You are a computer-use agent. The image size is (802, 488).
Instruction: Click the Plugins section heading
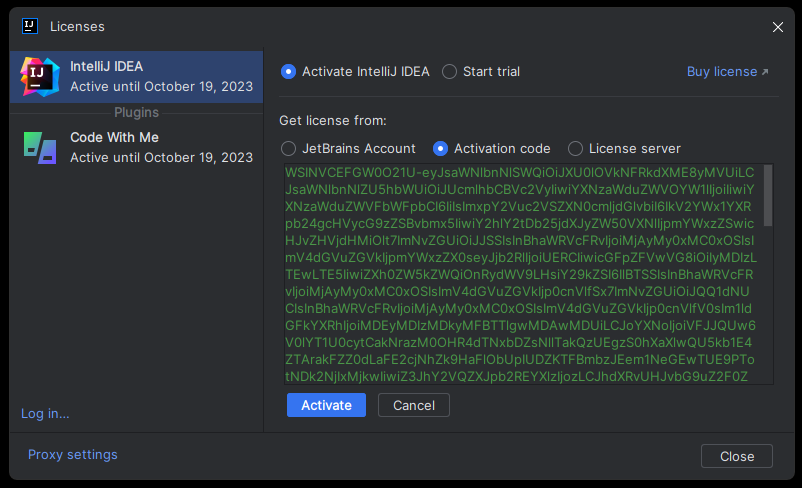pos(137,113)
